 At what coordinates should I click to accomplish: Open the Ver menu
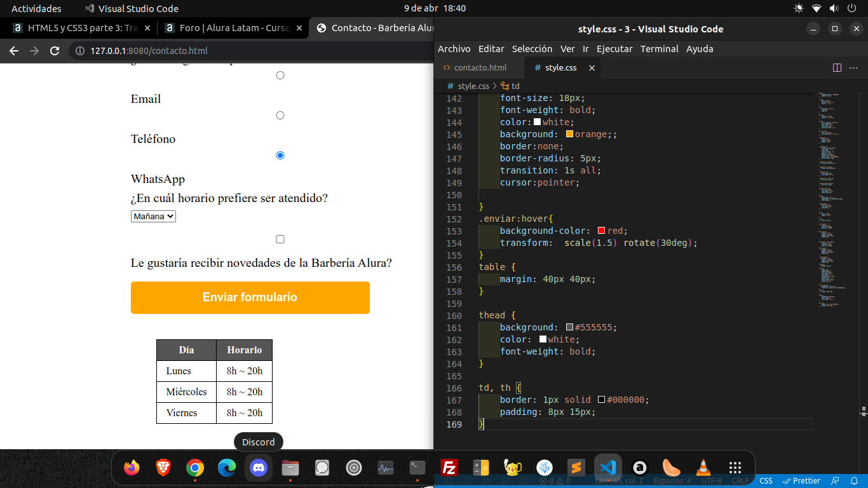click(x=567, y=49)
